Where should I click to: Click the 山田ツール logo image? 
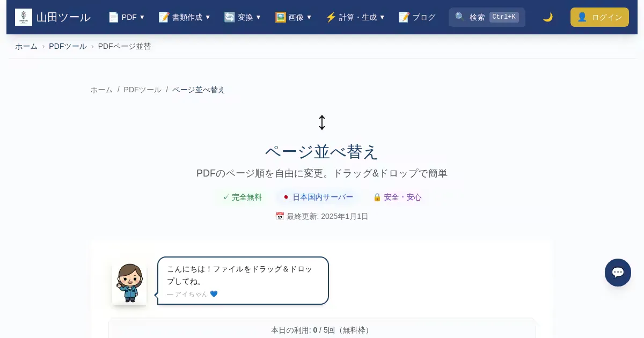[24, 17]
